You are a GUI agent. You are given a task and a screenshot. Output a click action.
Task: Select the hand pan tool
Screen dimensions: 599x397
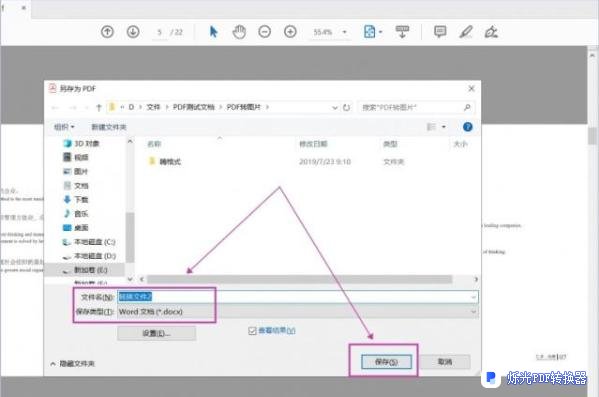tap(239, 32)
